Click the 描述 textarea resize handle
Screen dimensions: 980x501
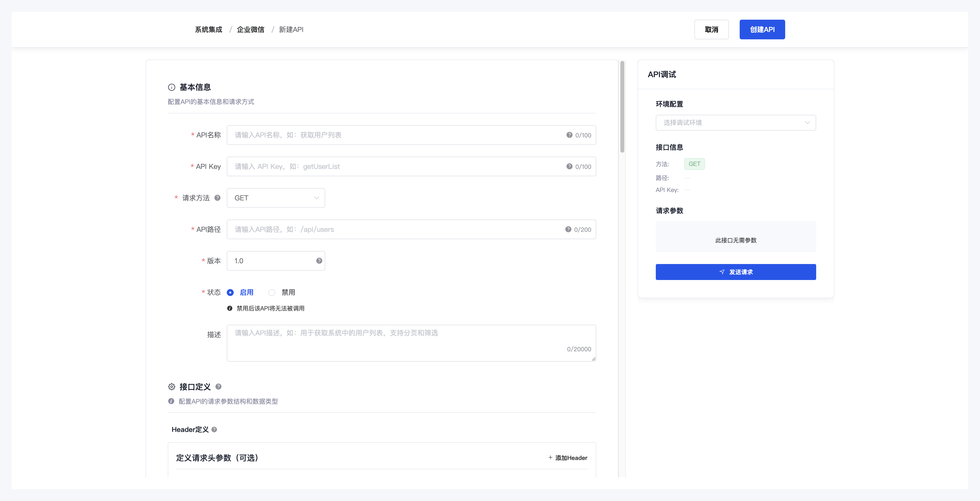click(594, 359)
